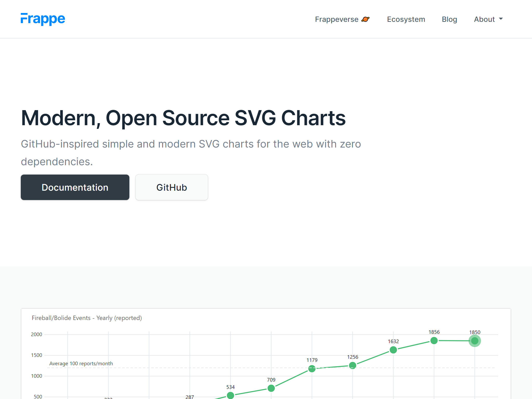The image size is (532, 399).
Task: Click the Documentation button
Action: click(75, 187)
